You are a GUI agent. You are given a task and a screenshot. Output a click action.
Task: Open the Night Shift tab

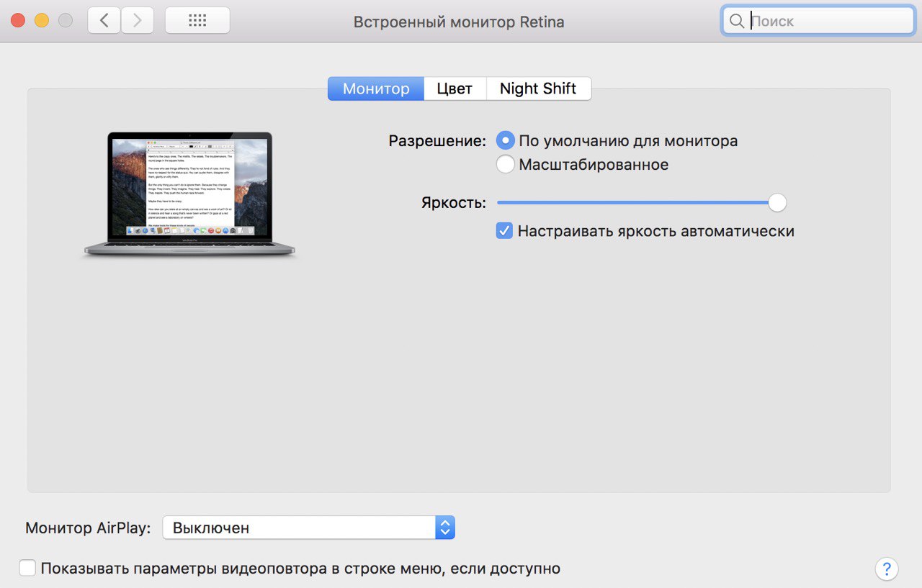(538, 89)
